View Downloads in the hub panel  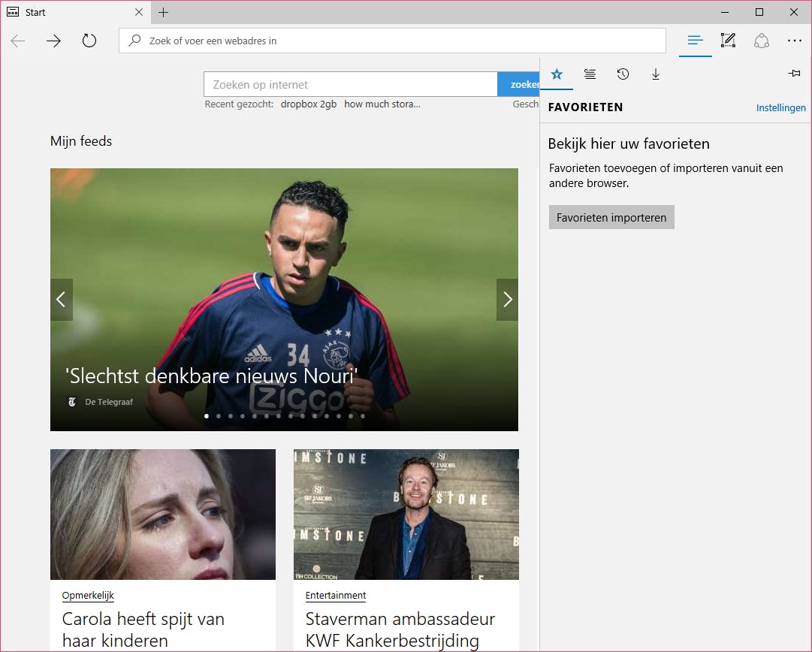pyautogui.click(x=656, y=74)
